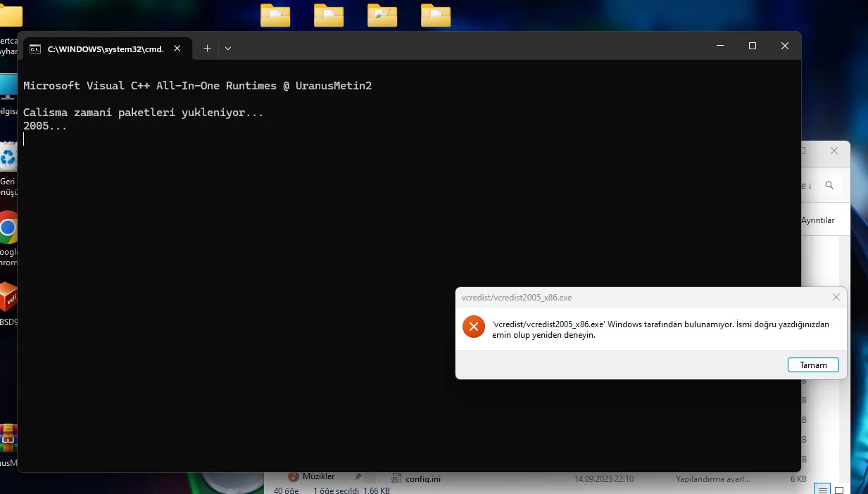Open the orange VDI desktop icon
868x494 pixels.
(x=8, y=298)
